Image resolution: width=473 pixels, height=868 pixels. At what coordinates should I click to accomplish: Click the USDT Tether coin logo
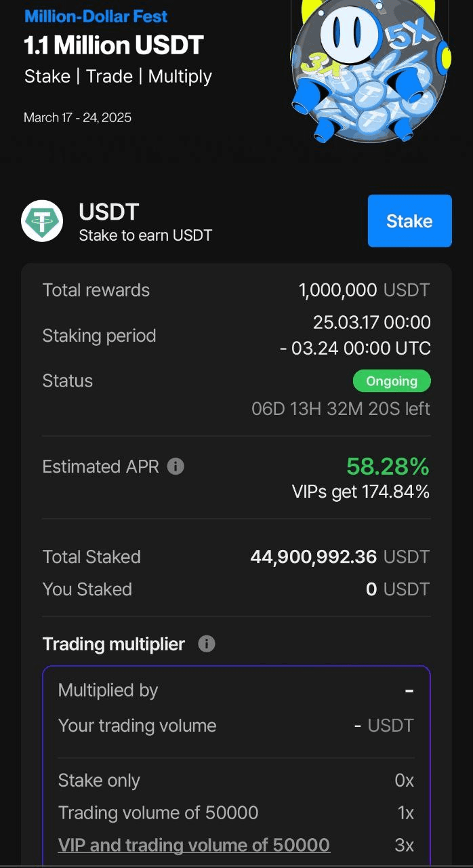point(42,221)
